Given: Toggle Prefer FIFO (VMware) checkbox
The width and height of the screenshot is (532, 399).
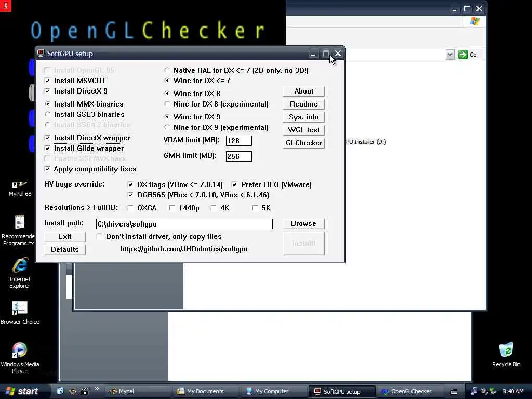Looking at the screenshot, I should click(x=234, y=184).
